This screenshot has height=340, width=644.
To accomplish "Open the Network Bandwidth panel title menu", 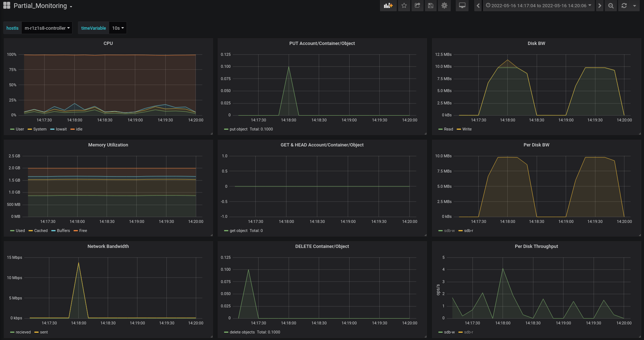I will [x=108, y=246].
